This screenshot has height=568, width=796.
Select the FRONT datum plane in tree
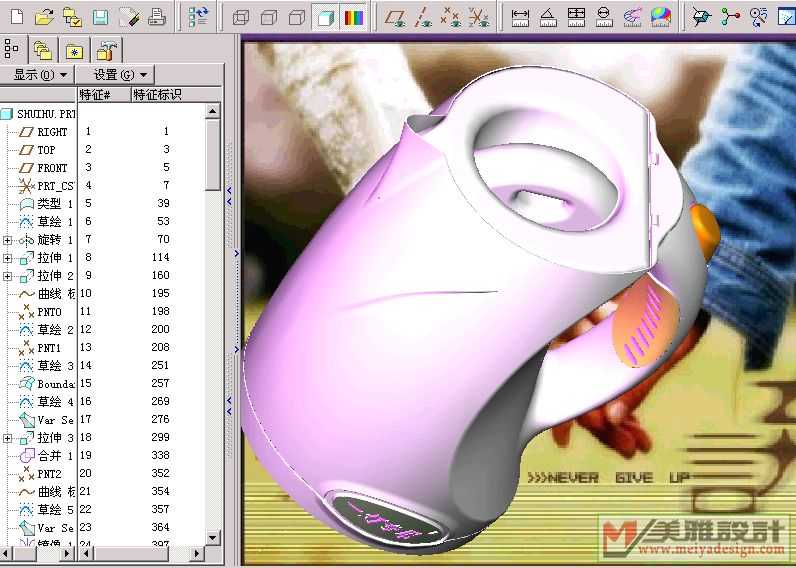(x=52, y=168)
